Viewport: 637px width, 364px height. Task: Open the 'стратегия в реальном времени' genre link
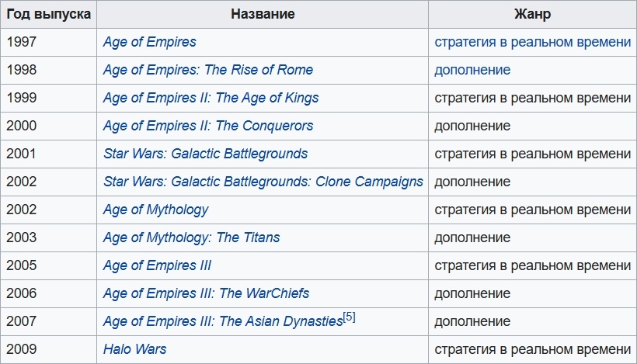coord(532,42)
